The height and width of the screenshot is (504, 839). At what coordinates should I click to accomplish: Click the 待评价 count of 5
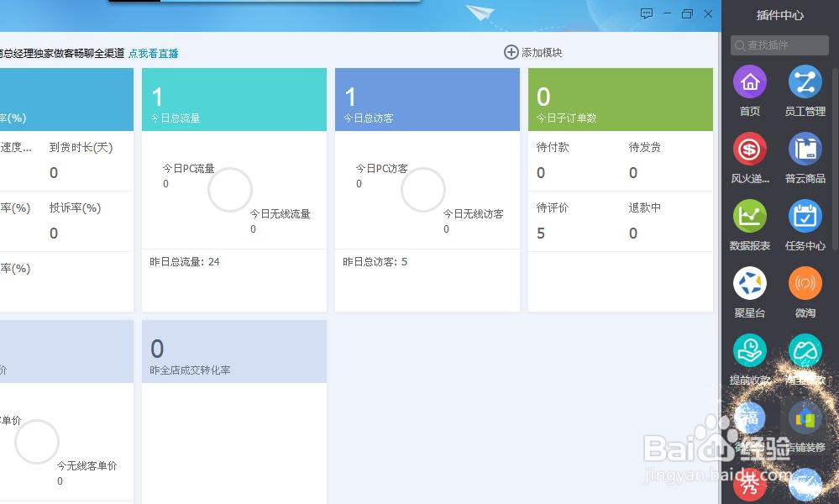pos(541,234)
